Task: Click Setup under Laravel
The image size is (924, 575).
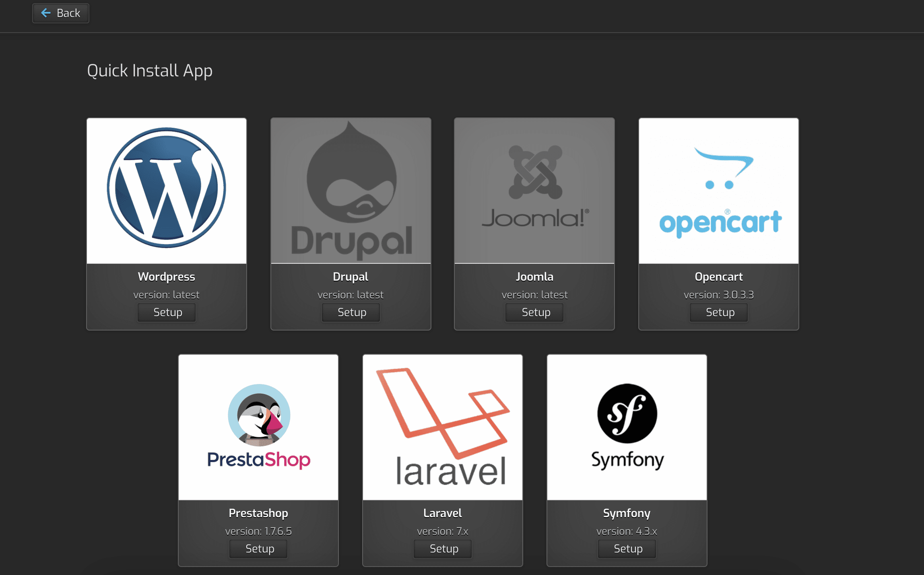Action: click(x=442, y=548)
